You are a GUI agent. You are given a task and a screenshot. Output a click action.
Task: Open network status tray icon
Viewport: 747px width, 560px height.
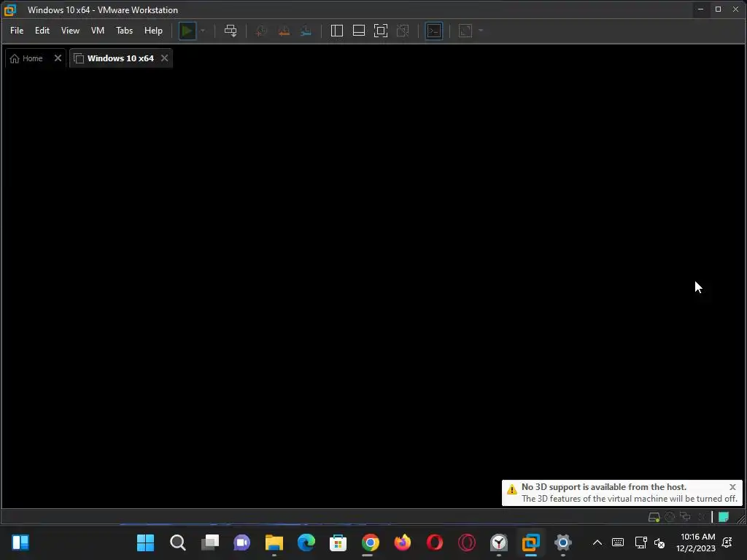click(640, 542)
